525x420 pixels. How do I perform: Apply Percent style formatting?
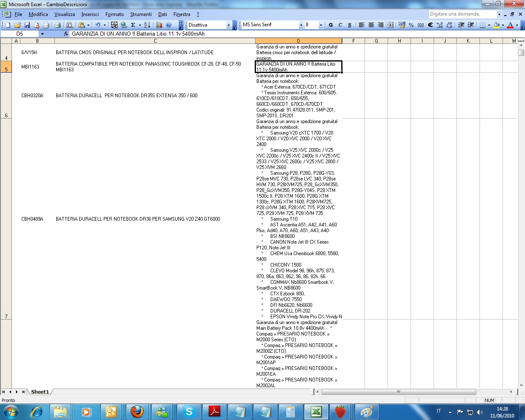click(411, 25)
